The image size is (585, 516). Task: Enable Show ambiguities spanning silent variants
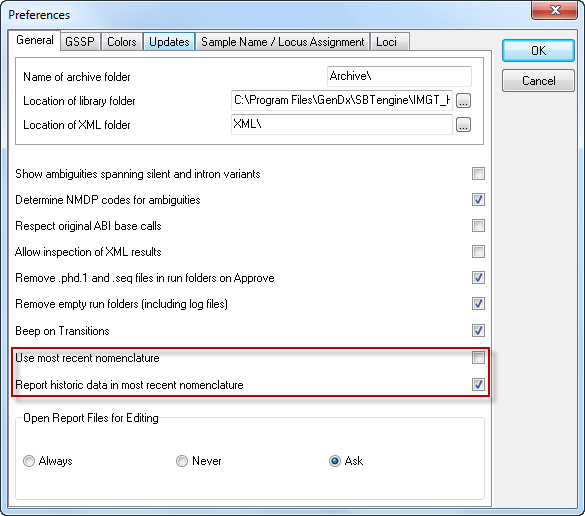click(x=478, y=173)
